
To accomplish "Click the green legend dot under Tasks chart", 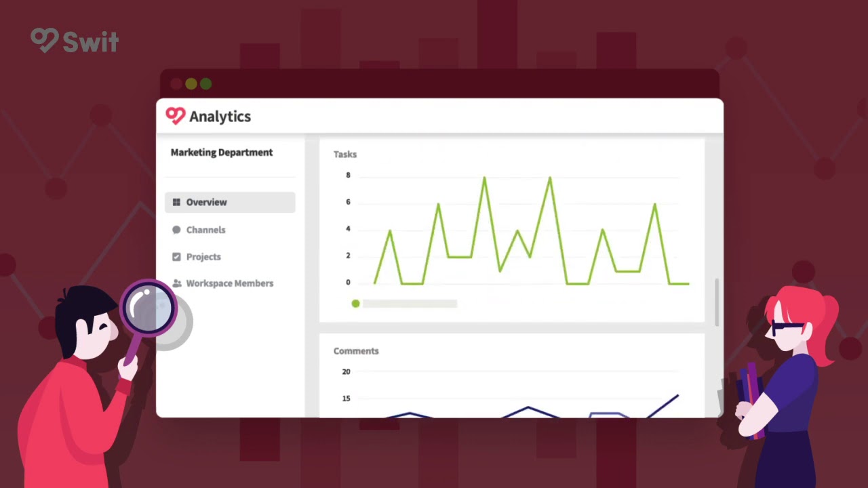I will point(355,304).
